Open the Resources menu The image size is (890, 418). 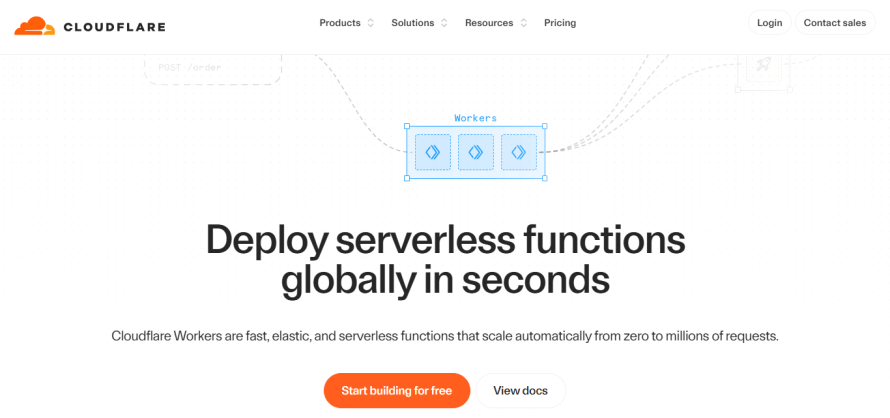click(x=489, y=23)
